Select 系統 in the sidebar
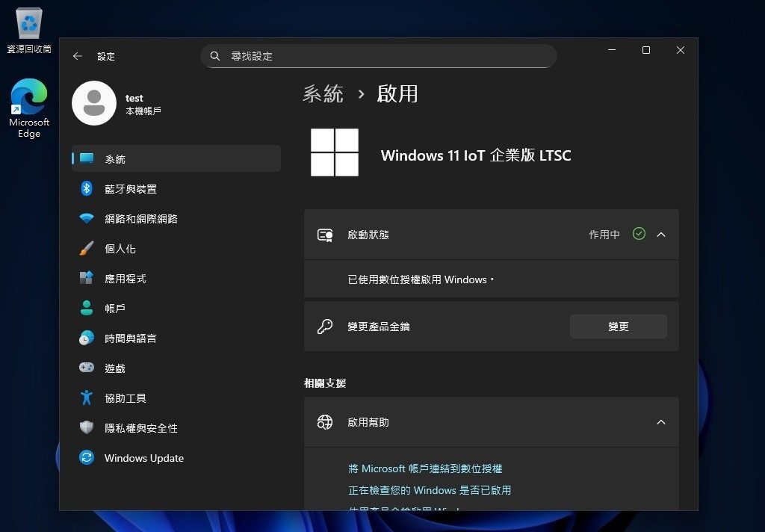This screenshot has width=765, height=532. pyautogui.click(x=176, y=158)
